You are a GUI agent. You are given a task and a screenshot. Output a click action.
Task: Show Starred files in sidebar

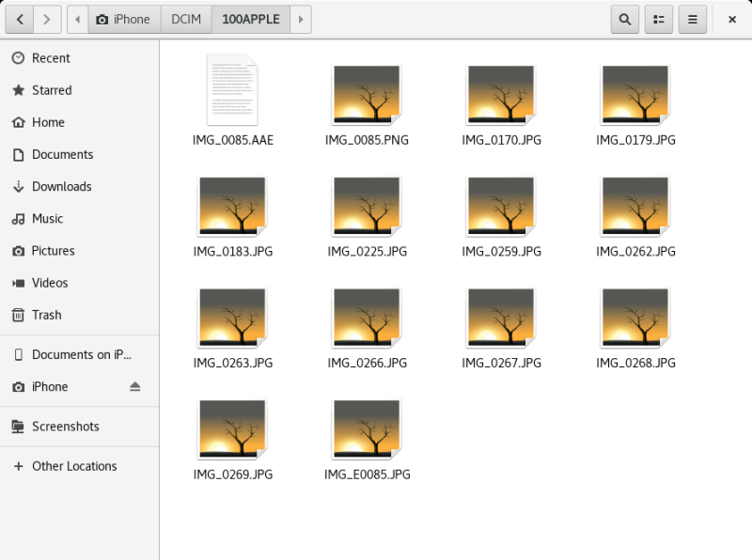tap(52, 90)
